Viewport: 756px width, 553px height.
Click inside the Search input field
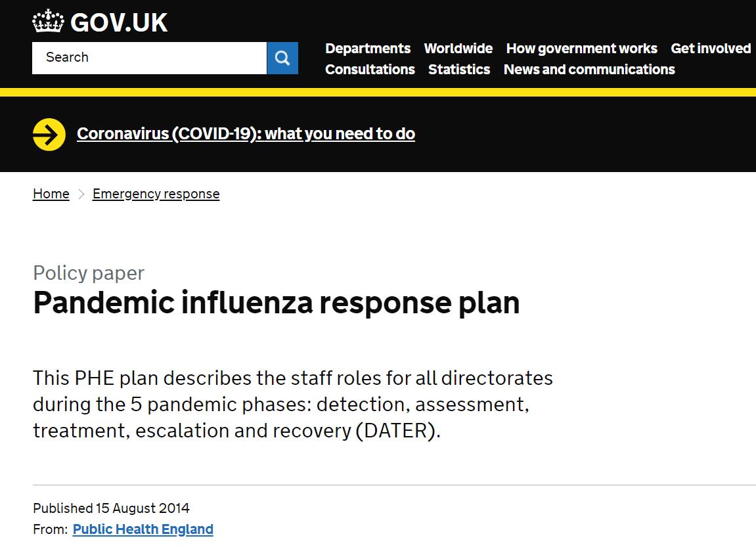149,58
